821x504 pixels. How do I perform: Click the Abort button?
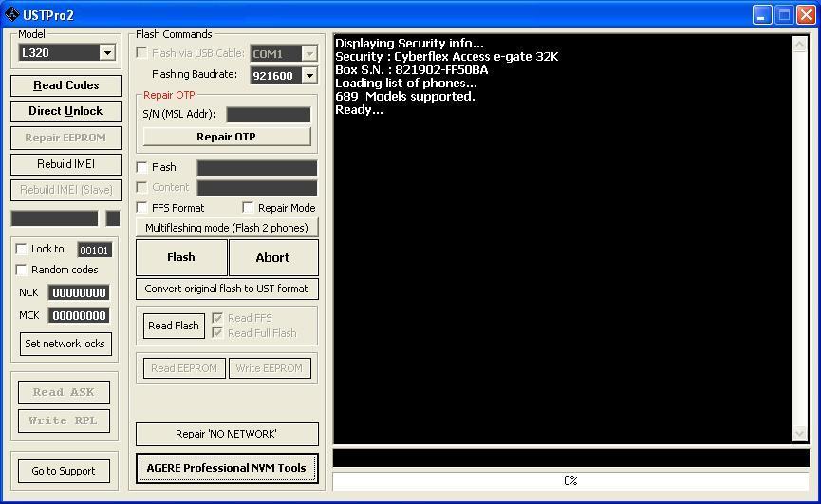pos(273,257)
